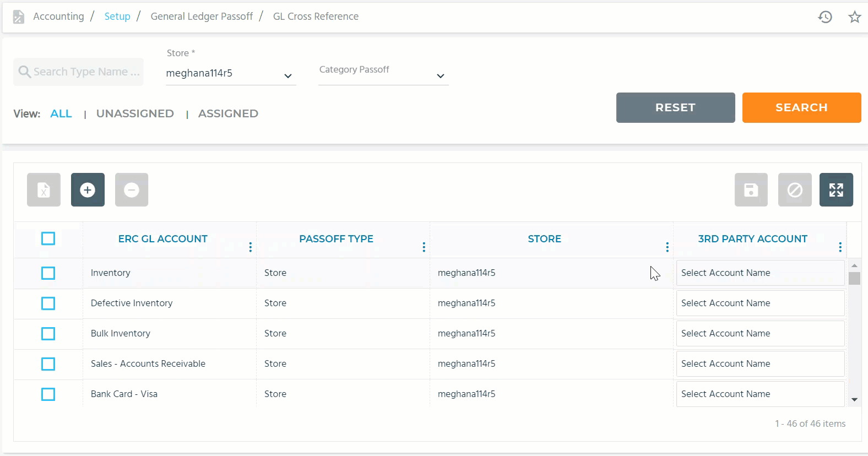
Task: Click the RESET button
Action: [675, 107]
